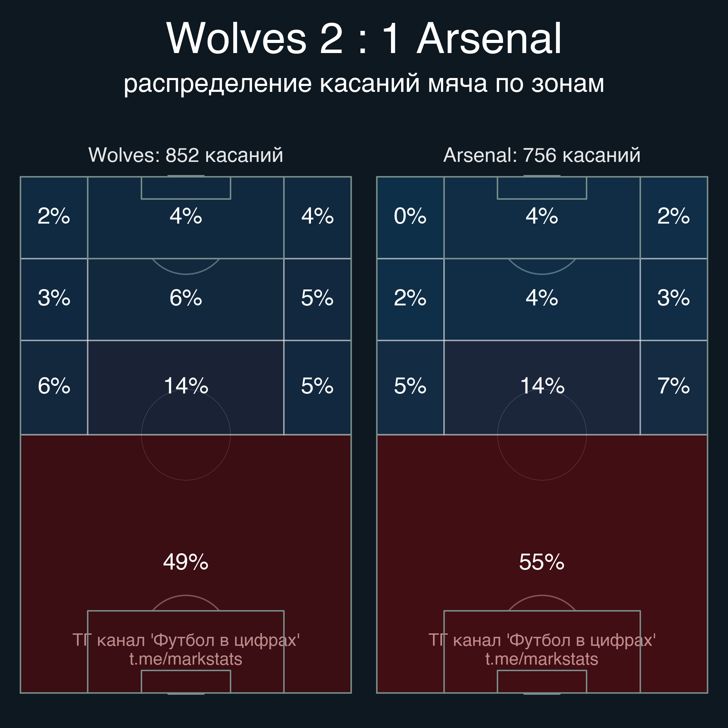
Task: Click Arsenal's 7% zone
Action: [674, 386]
